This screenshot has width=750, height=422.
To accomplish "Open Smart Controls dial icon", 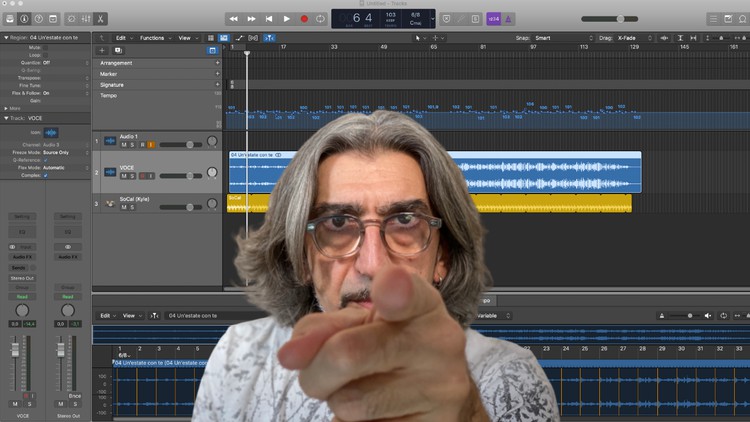I will point(71,19).
